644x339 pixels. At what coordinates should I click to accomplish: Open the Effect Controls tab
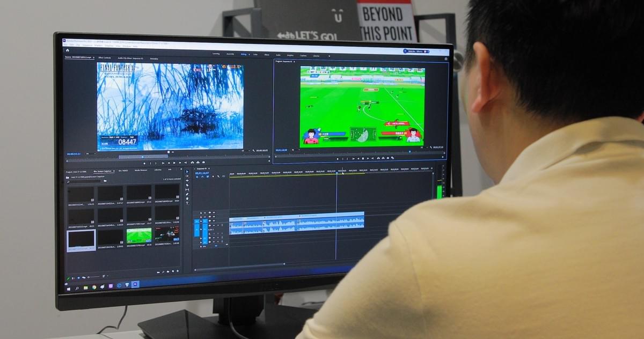coord(104,57)
